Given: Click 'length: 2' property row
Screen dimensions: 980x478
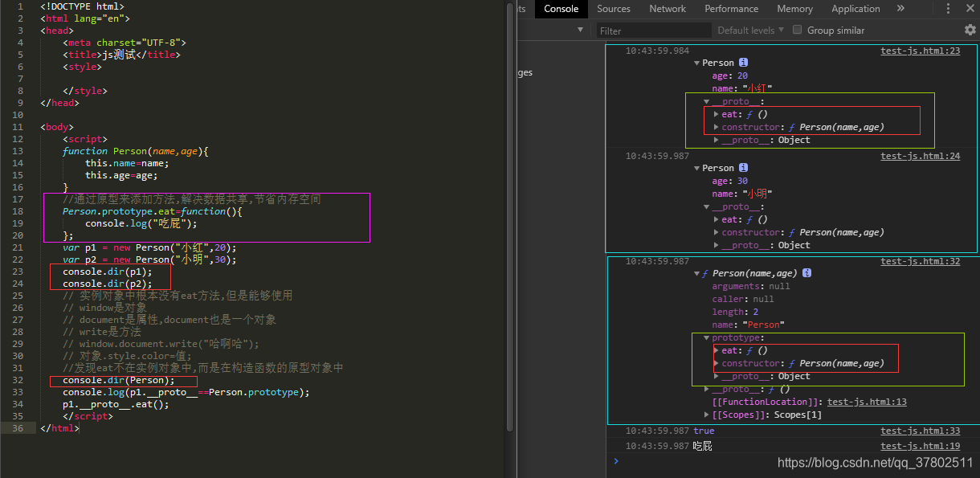Looking at the screenshot, I should click(x=735, y=312).
